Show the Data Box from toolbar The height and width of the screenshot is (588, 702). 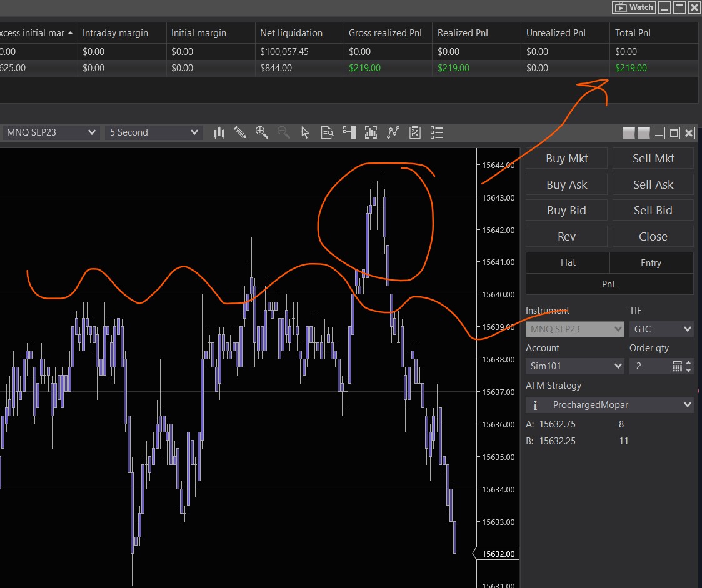click(327, 132)
